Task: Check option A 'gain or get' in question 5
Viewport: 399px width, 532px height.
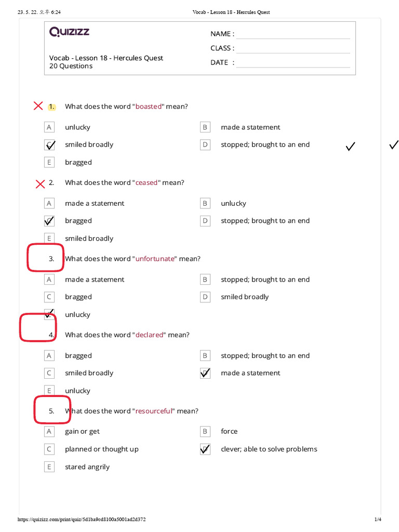Action: tap(49, 432)
